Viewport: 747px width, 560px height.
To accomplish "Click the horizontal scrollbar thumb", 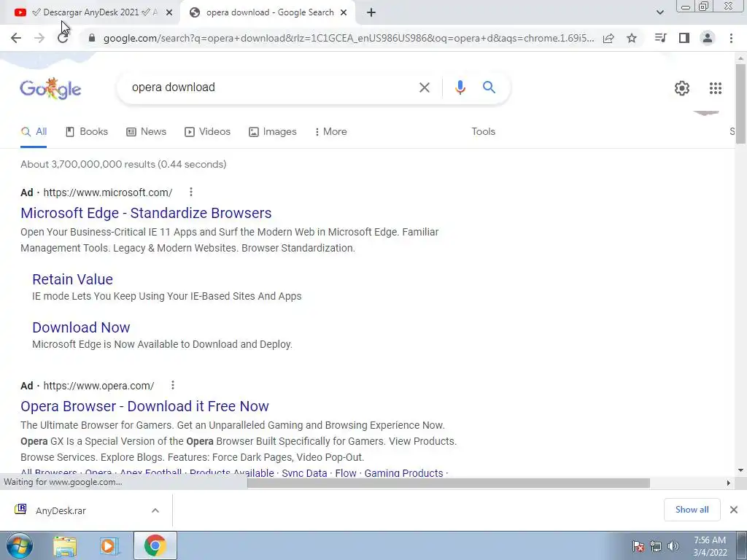I will click(449, 483).
